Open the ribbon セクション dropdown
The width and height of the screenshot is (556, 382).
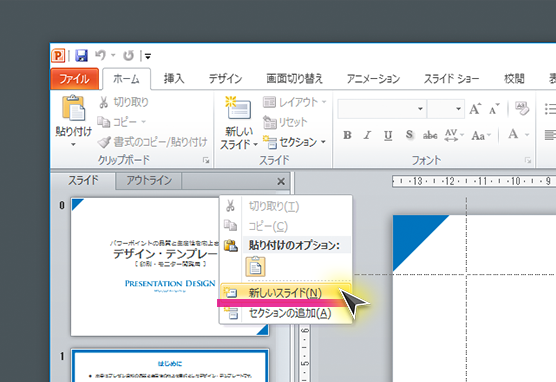(294, 142)
